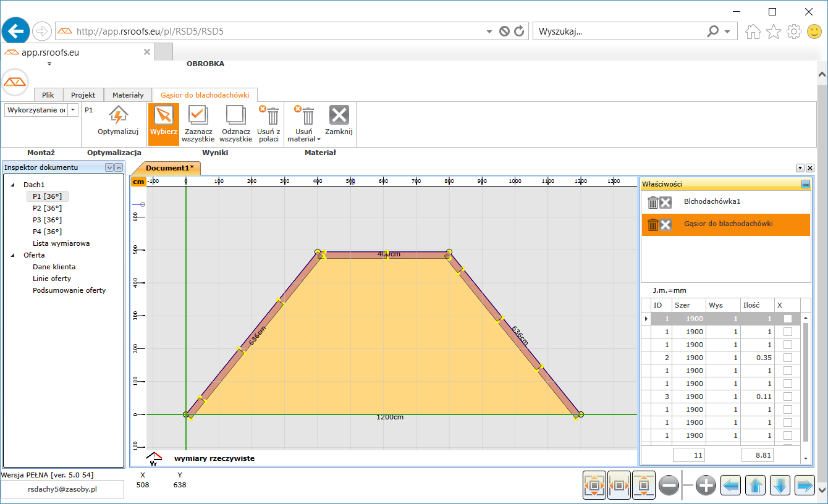The height and width of the screenshot is (504, 828).
Task: Delete Blchodachówka1 using its trash icon
Action: point(653,202)
